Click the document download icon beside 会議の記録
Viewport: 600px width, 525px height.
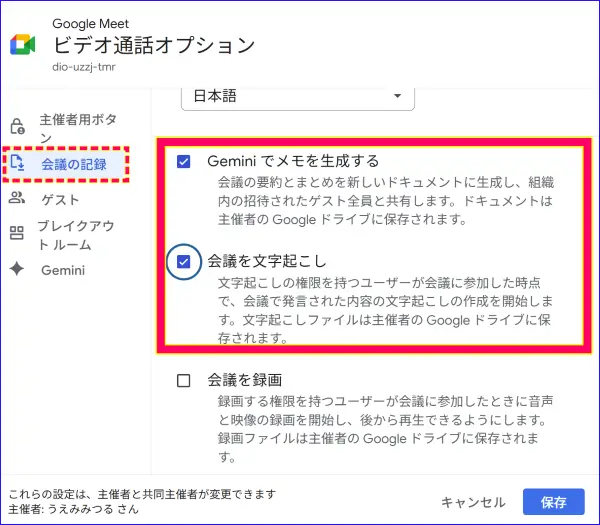(17, 163)
